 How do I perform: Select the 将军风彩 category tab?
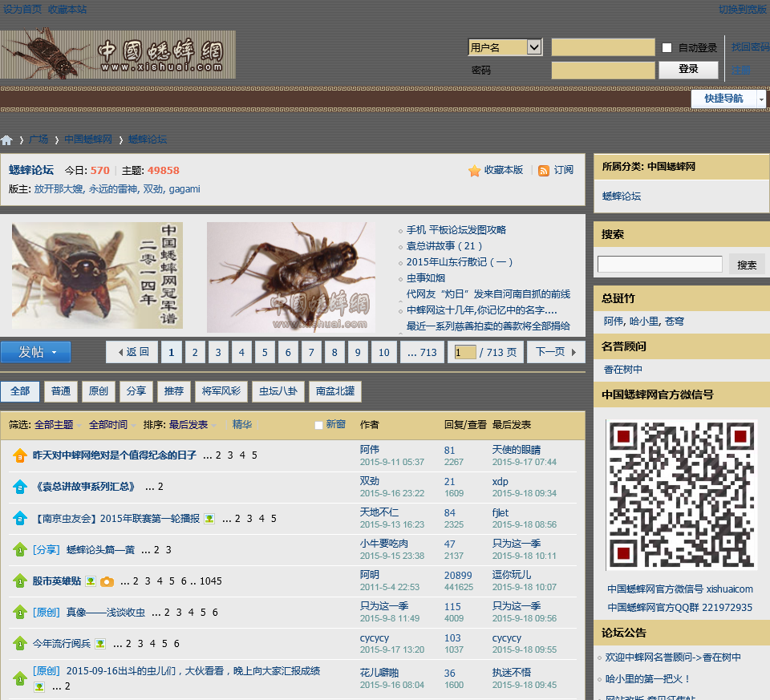pyautogui.click(x=221, y=391)
